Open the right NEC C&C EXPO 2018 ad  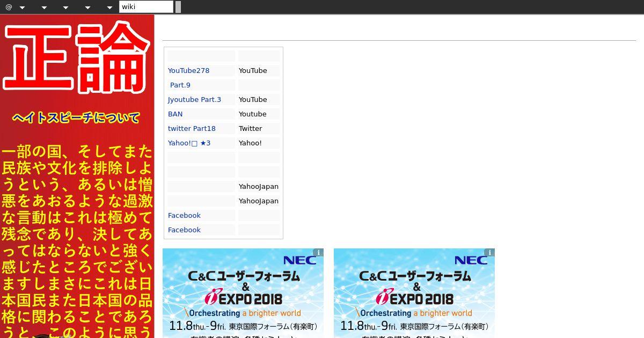[414, 293]
